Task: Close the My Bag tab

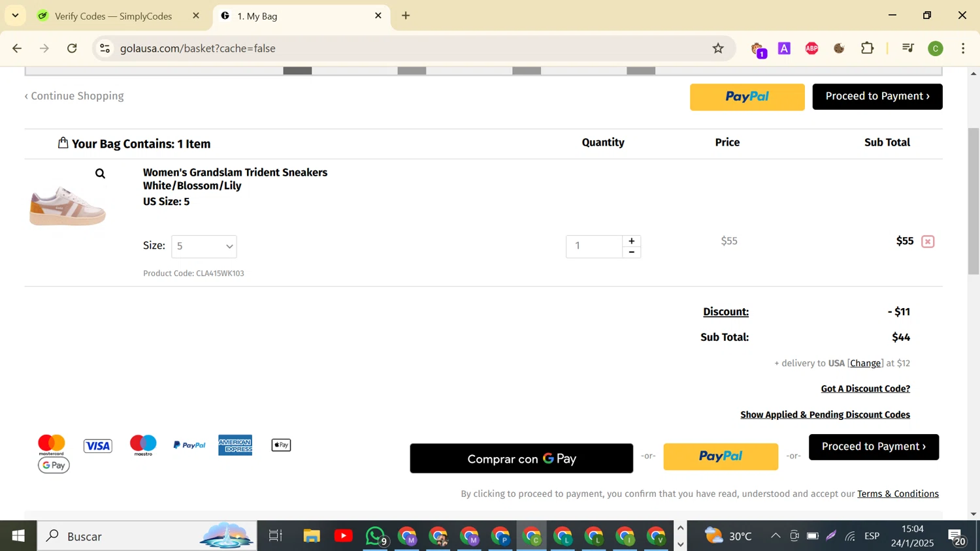Action: 378,16
